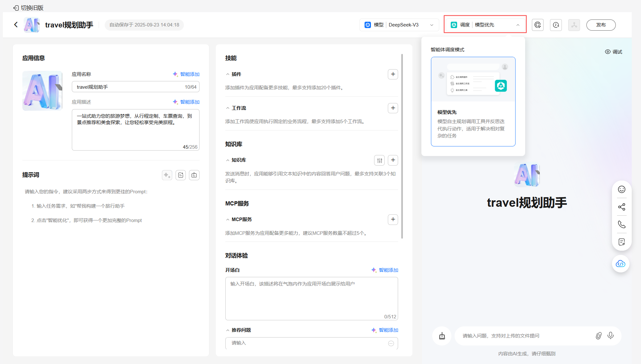The width and height of the screenshot is (641, 364).
Task: Open the history clock icon in header
Action: coord(556,25)
